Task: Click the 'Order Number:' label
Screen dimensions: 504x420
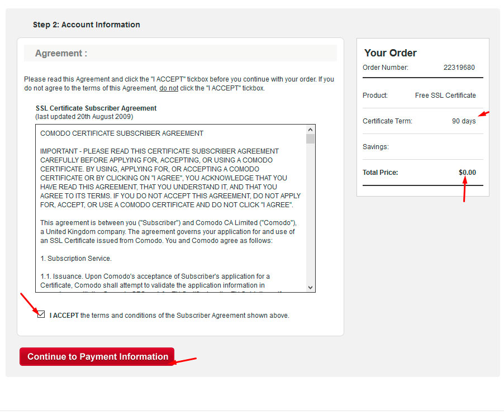Action: pyautogui.click(x=386, y=68)
